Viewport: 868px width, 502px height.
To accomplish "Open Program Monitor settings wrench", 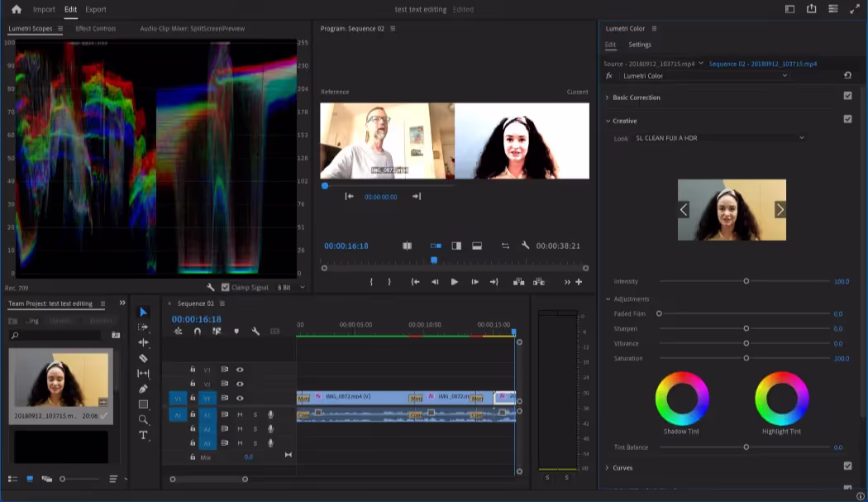I will pyautogui.click(x=525, y=246).
